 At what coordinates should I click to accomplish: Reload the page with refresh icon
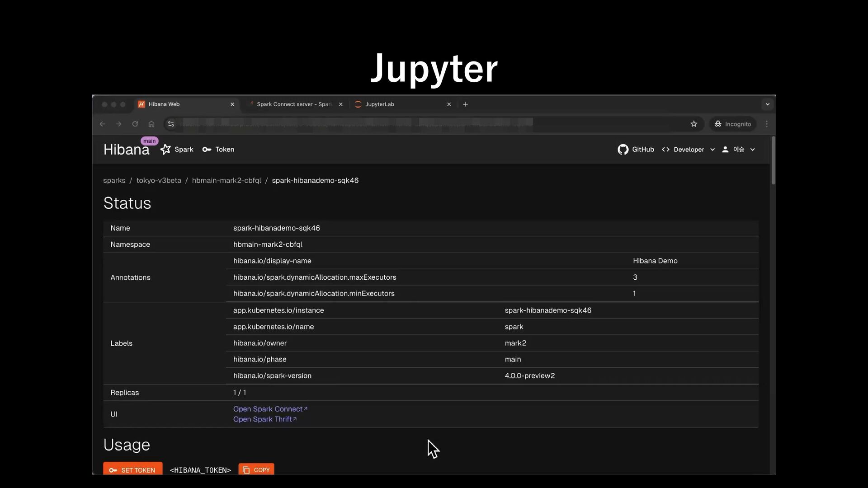point(135,124)
